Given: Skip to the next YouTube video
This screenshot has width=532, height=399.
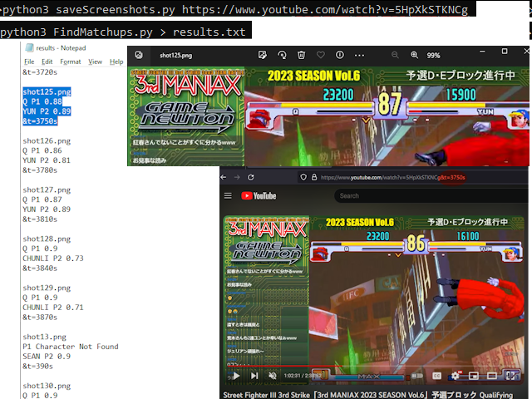Looking at the screenshot, I should [x=254, y=376].
